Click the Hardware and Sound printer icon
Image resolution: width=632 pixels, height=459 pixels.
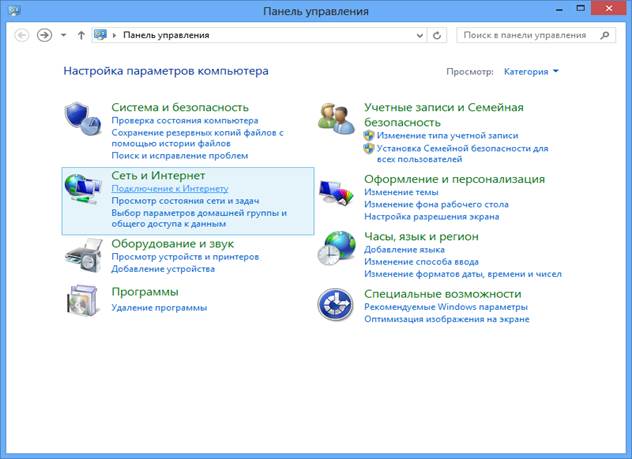point(83,253)
